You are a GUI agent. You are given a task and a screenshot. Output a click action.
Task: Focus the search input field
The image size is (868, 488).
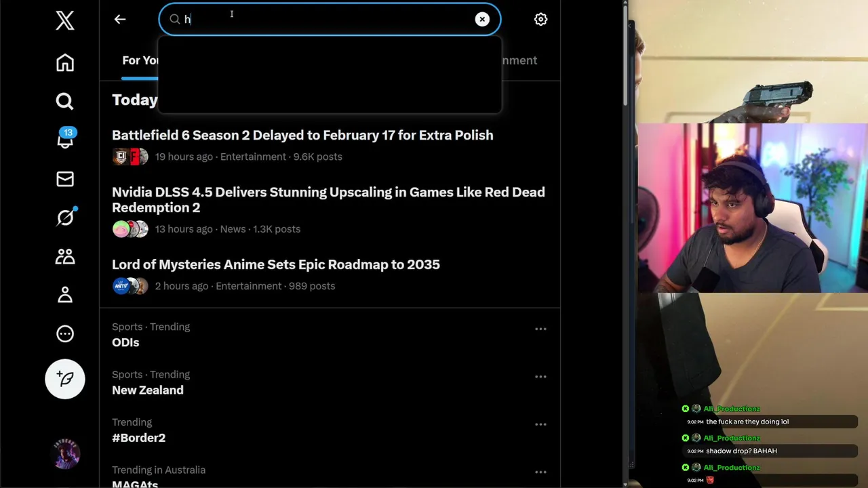point(330,20)
